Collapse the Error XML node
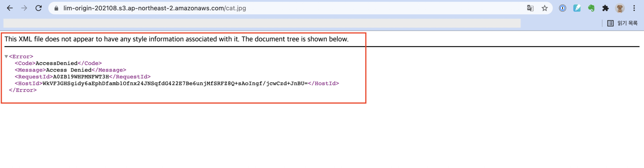The image size is (644, 168). pyautogui.click(x=6, y=56)
